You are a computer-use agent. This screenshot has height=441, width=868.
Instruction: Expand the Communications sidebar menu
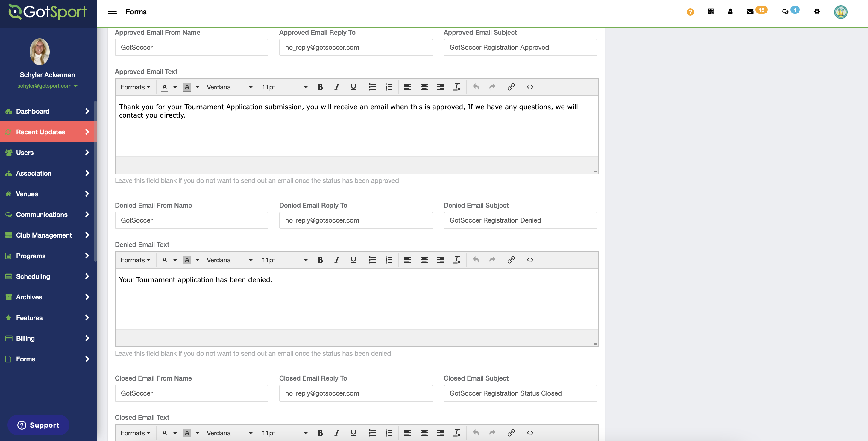(48, 215)
